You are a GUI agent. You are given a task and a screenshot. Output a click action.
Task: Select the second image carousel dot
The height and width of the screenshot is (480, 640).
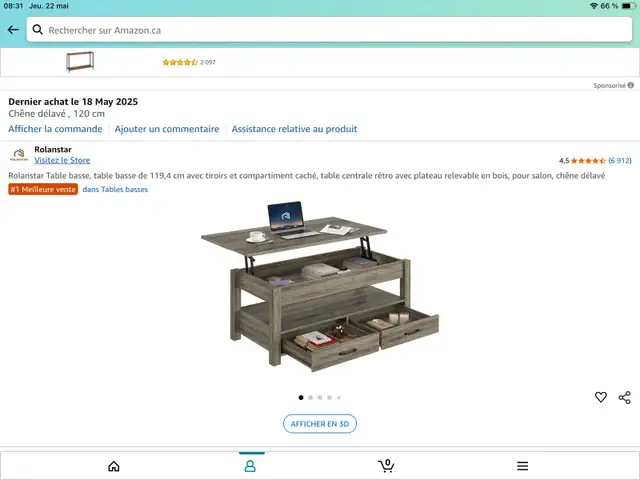click(311, 398)
